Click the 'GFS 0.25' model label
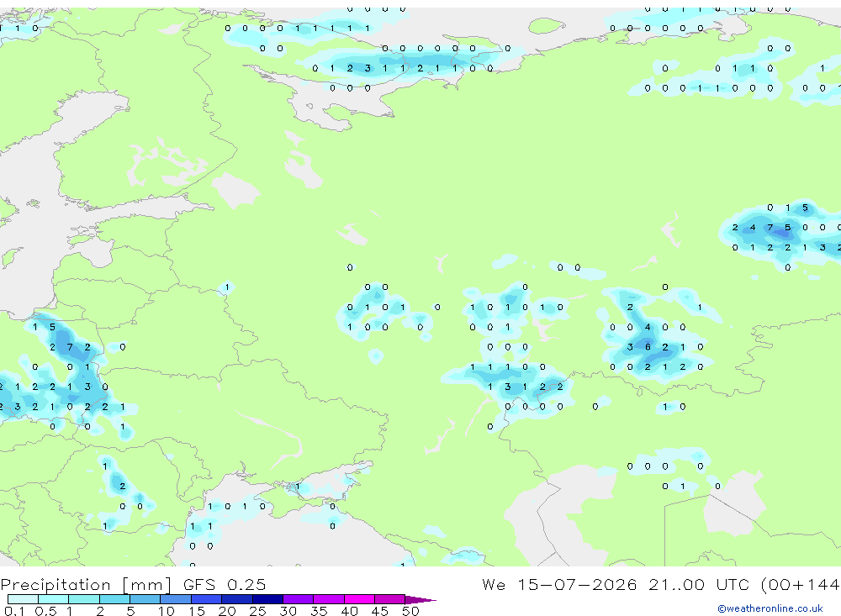The width and height of the screenshot is (841, 616). click(x=225, y=584)
